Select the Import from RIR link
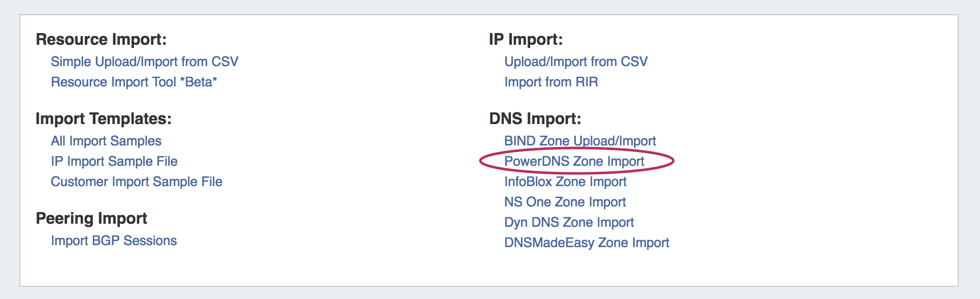Image resolution: width=980 pixels, height=299 pixels. tap(551, 82)
